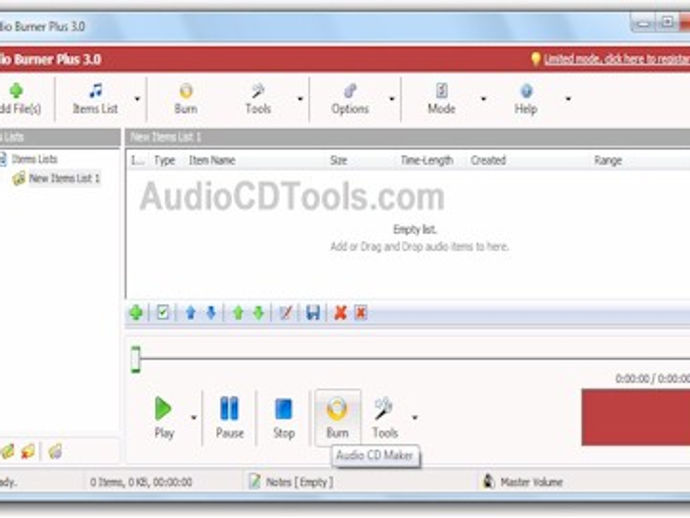Expand the Mode dropdown arrow
Viewport: 690px width, 518px height.
pyautogui.click(x=483, y=99)
